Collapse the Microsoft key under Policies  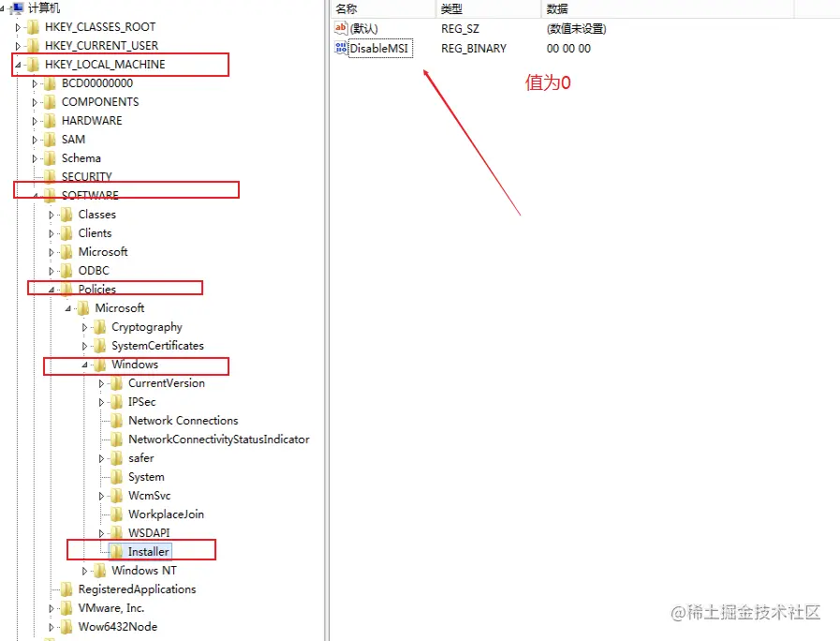pyautogui.click(x=68, y=308)
